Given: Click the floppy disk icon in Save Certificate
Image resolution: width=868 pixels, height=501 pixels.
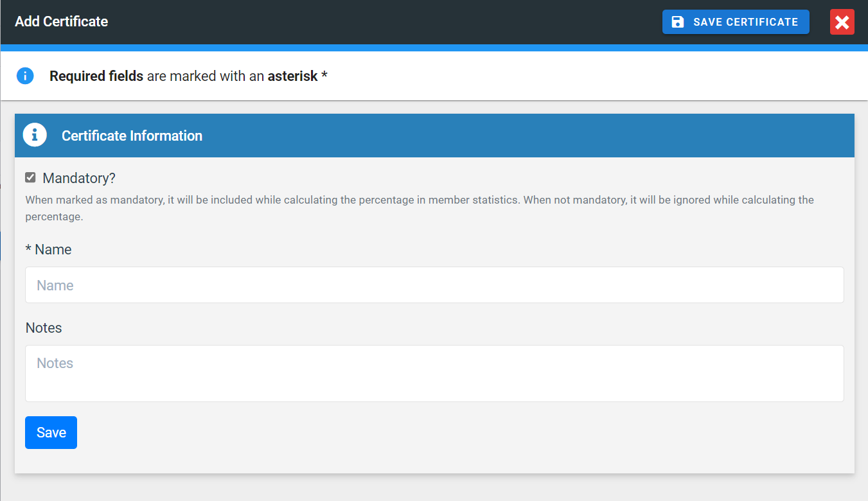Looking at the screenshot, I should coord(677,22).
